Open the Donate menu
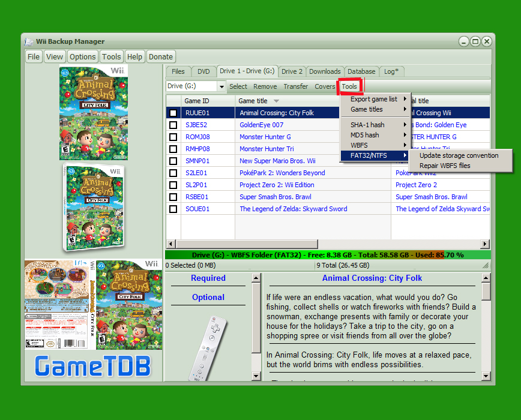The image size is (521, 420). click(x=161, y=57)
